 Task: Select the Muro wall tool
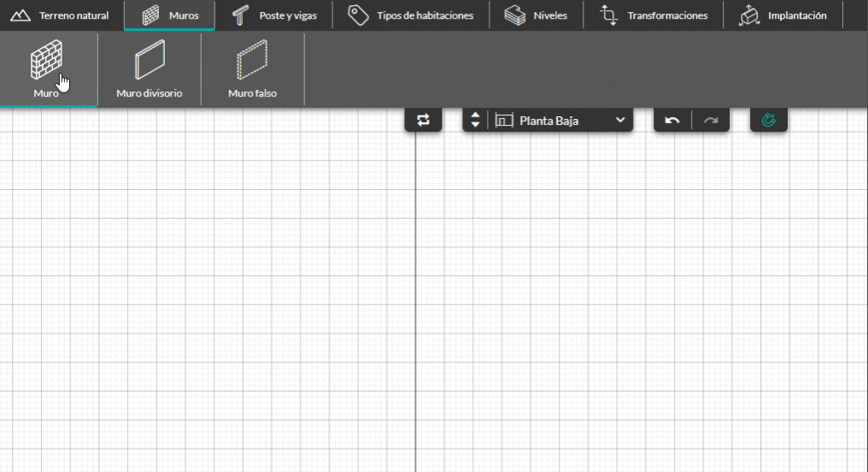(x=47, y=70)
